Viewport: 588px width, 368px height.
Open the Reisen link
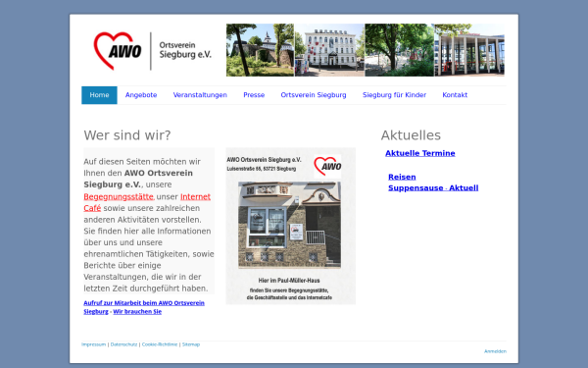pos(402,177)
